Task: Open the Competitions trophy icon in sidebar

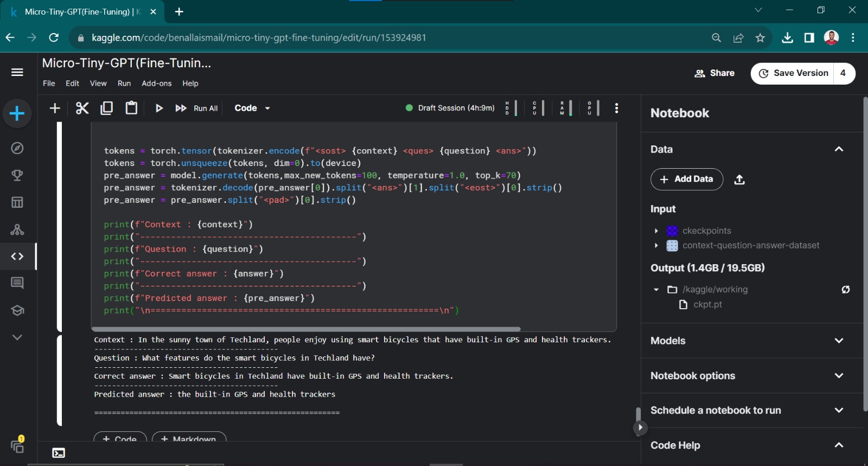Action: 17,175
